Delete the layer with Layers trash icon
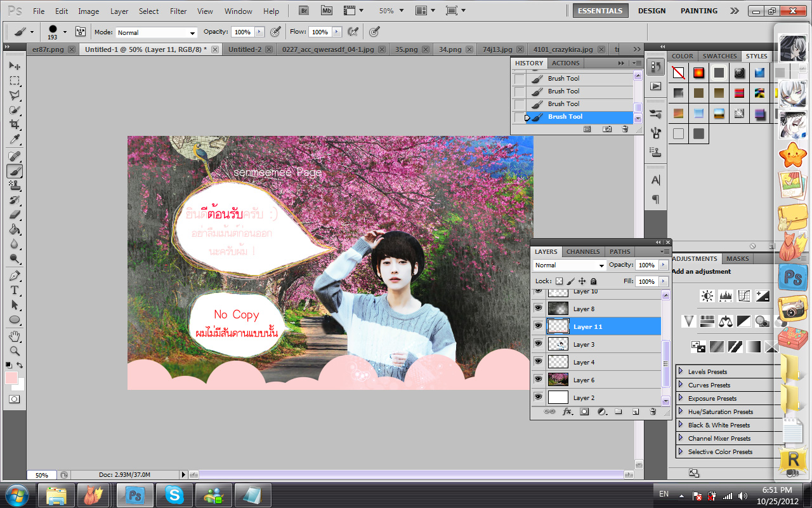812x508 pixels. (652, 411)
